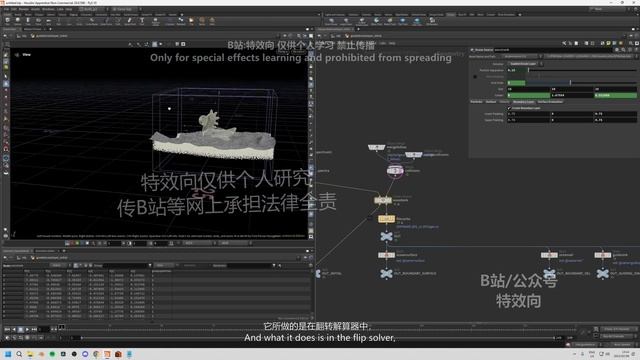
Task: Toggle Create Boundary Layer checkbox
Action: click(509, 108)
